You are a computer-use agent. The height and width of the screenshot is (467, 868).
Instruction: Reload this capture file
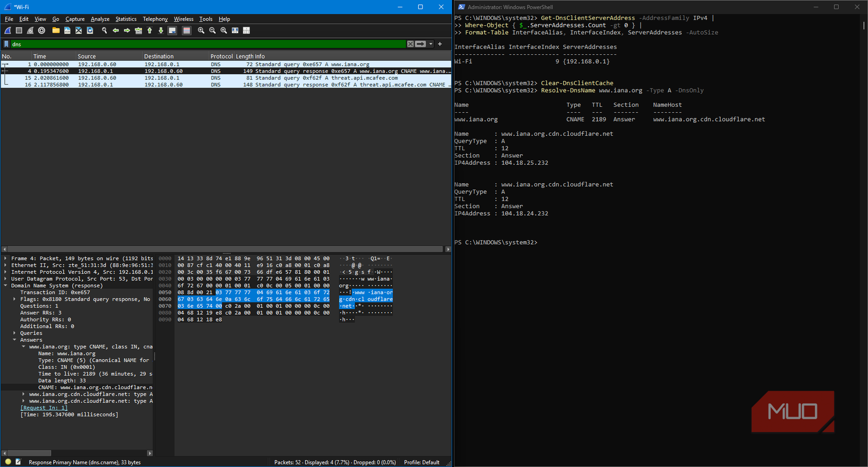(90, 31)
